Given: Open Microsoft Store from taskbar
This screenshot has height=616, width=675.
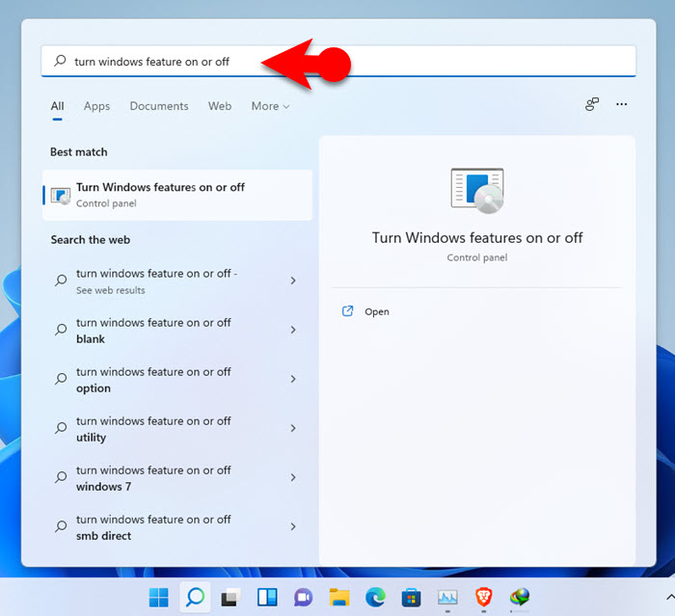Looking at the screenshot, I should pyautogui.click(x=411, y=598).
